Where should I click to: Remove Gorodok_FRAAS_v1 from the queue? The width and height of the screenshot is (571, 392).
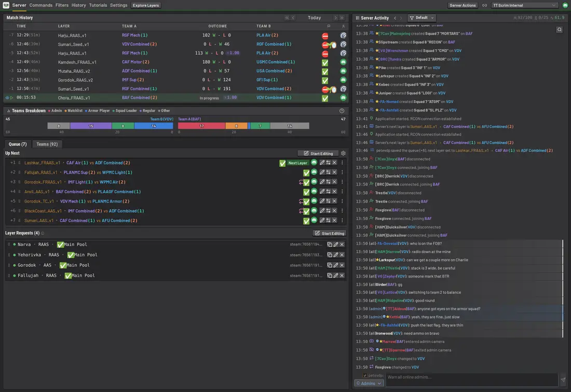(334, 182)
